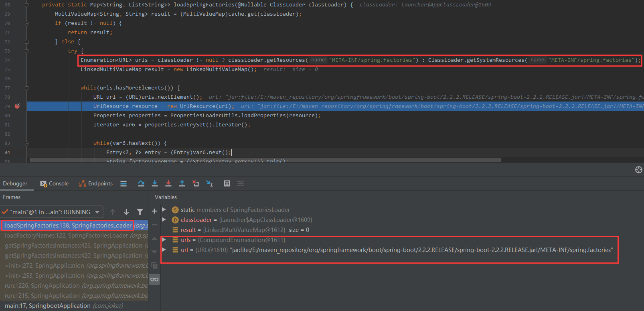Click the Drop Frame icon
644x311 pixels.
tap(196, 183)
